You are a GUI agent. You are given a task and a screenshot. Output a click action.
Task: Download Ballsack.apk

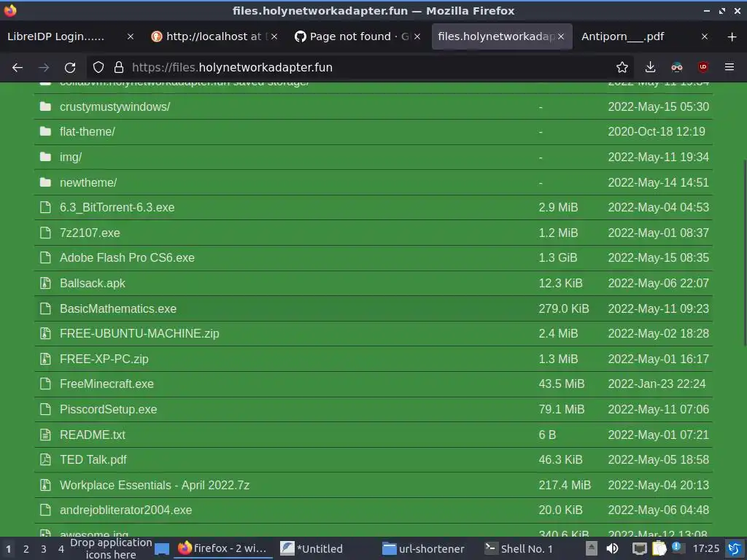coord(93,284)
